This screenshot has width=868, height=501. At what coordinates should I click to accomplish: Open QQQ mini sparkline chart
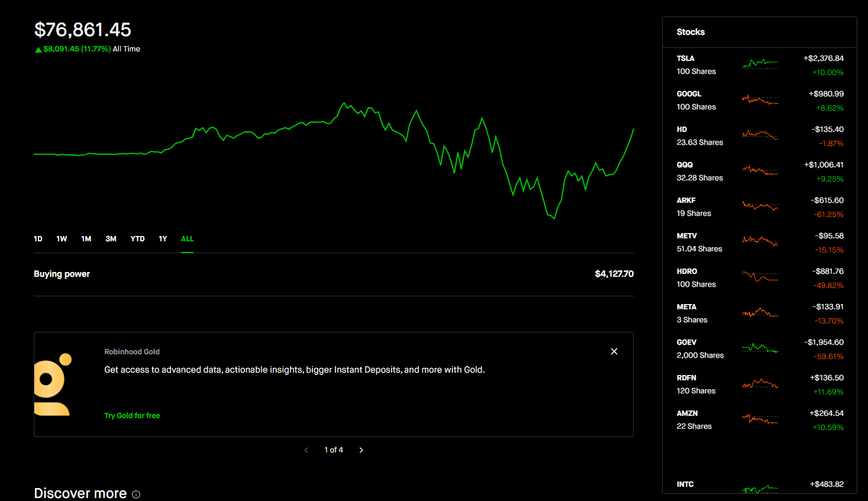760,170
